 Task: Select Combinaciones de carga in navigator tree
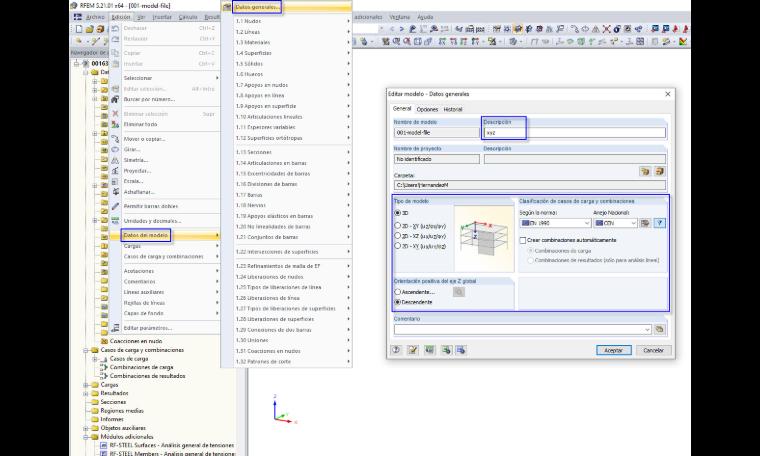coord(142,367)
